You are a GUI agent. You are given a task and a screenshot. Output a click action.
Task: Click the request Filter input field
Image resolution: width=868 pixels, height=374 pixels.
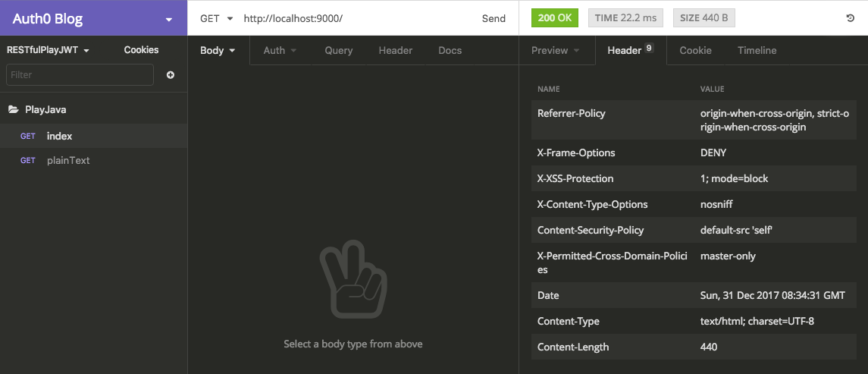80,75
